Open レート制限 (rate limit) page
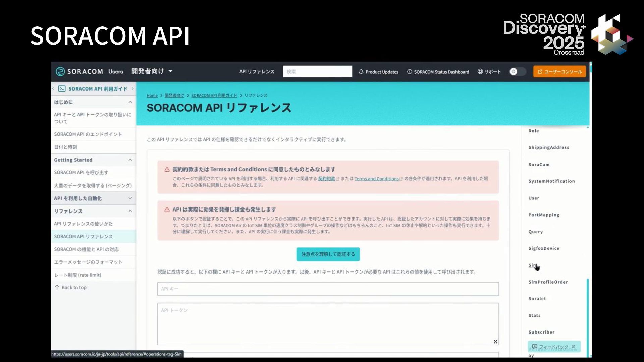Viewport: 644px width, 362px height. click(93, 275)
